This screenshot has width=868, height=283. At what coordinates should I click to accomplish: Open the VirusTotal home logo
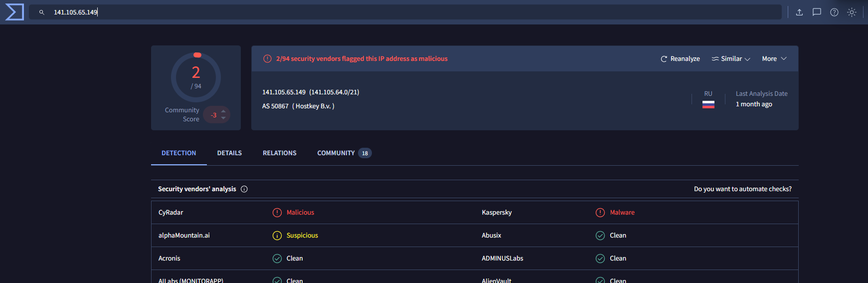pos(14,12)
